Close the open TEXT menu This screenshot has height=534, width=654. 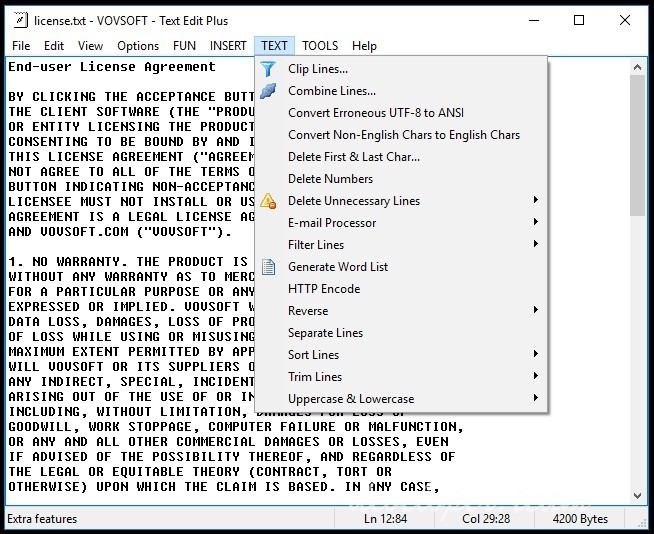tap(274, 45)
